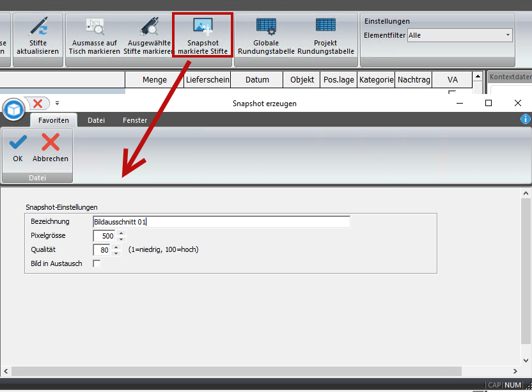Screen dimensions: 532x392
Task: Click the blue info icon
Action: click(x=526, y=119)
